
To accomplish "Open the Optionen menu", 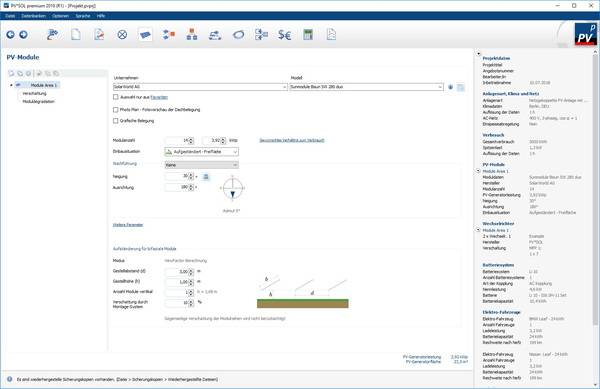I will 60,16.
